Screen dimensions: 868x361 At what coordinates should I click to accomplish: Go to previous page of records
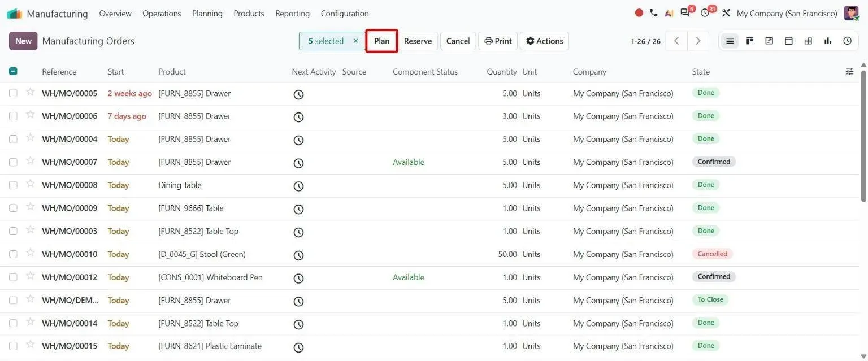(x=676, y=41)
